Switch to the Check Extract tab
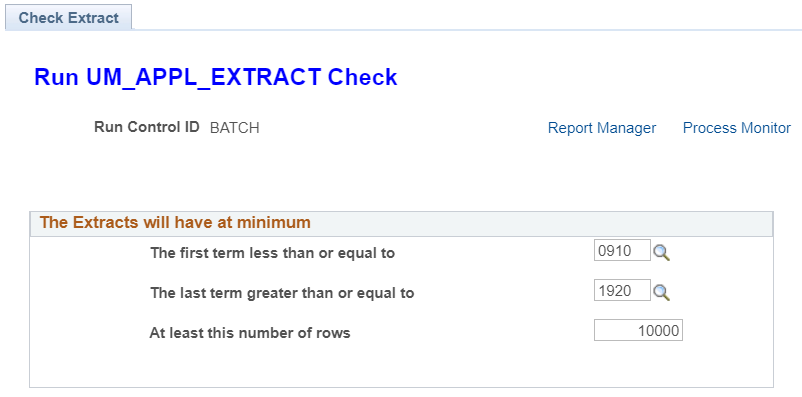The height and width of the screenshot is (397, 802). pos(69,17)
